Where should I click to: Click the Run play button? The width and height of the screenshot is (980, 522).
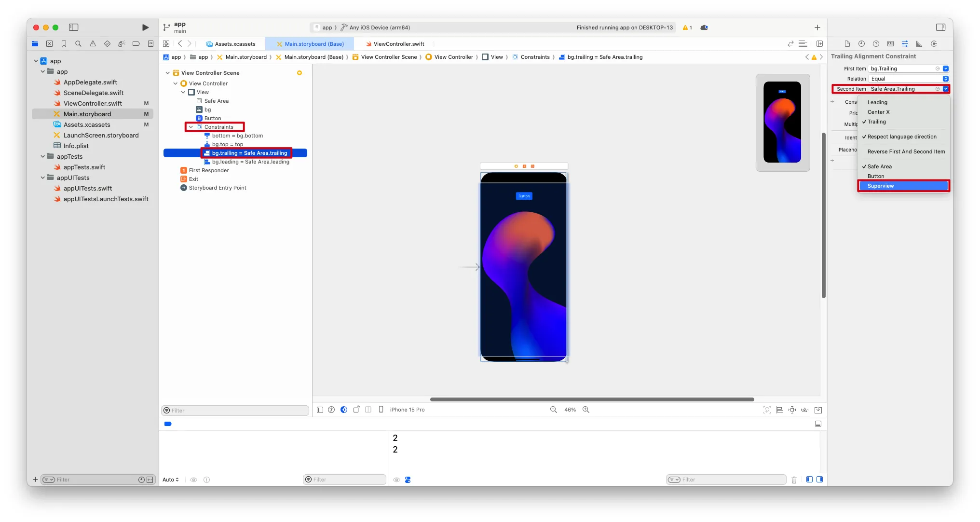(145, 27)
